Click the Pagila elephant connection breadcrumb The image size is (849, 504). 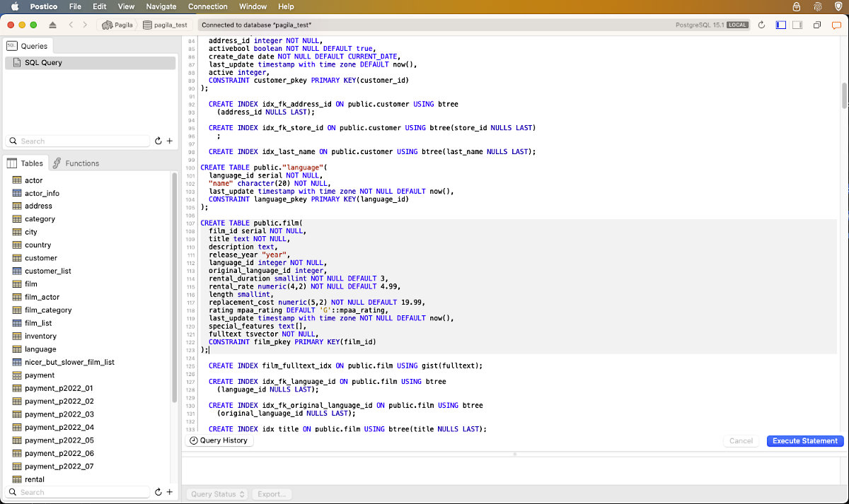pos(117,25)
